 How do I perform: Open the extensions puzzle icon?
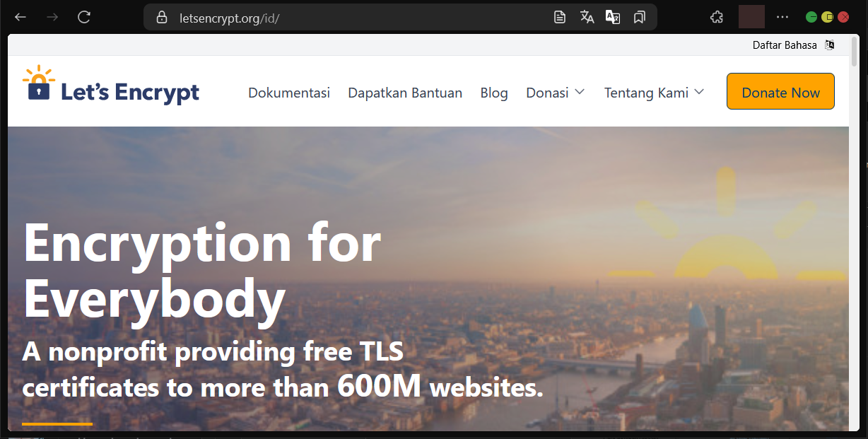click(x=716, y=17)
